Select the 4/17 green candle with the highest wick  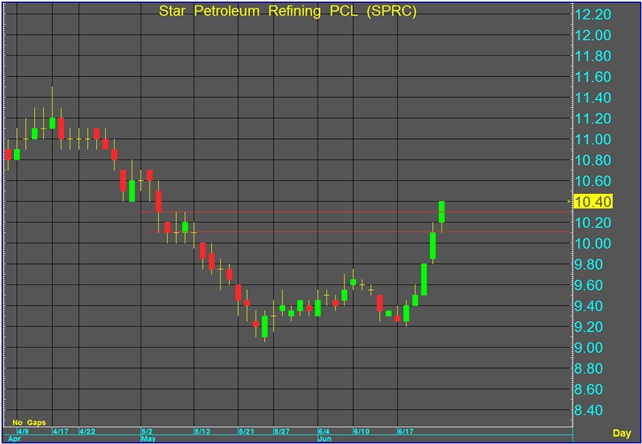point(52,123)
